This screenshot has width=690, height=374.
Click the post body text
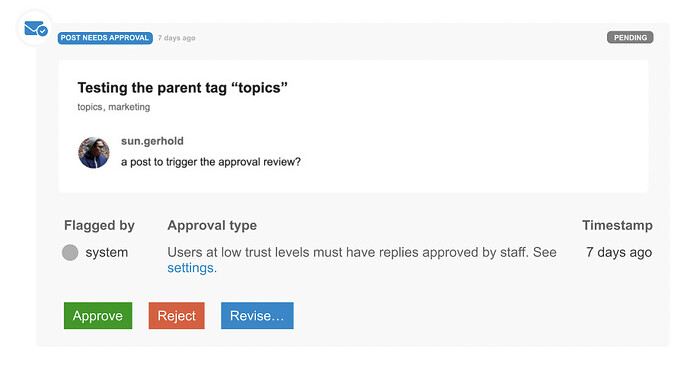tap(211, 162)
